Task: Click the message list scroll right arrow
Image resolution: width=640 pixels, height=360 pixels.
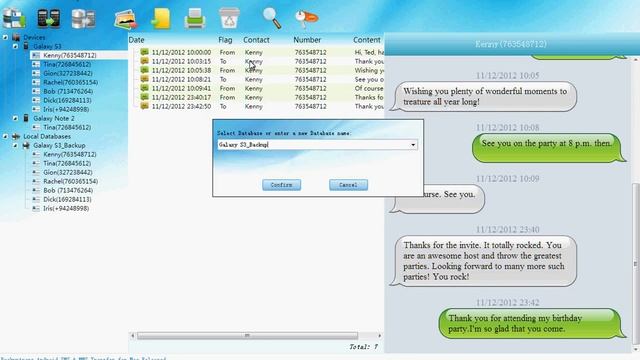Action: click(380, 336)
